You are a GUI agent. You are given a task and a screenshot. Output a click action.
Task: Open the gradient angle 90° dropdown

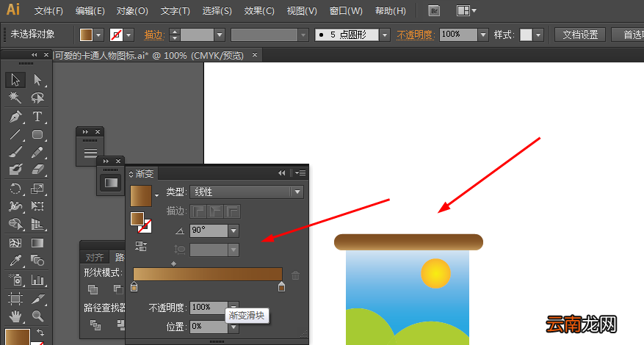pos(234,230)
